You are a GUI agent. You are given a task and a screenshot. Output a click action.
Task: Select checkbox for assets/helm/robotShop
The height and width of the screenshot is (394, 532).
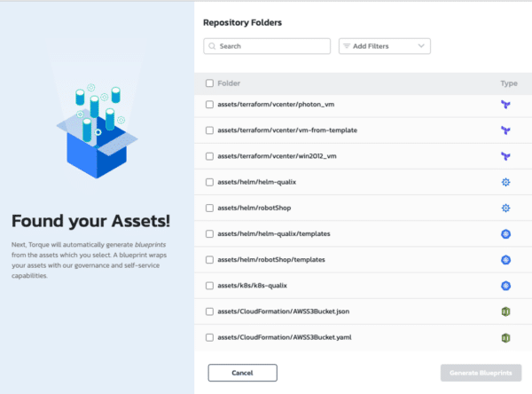(209, 209)
